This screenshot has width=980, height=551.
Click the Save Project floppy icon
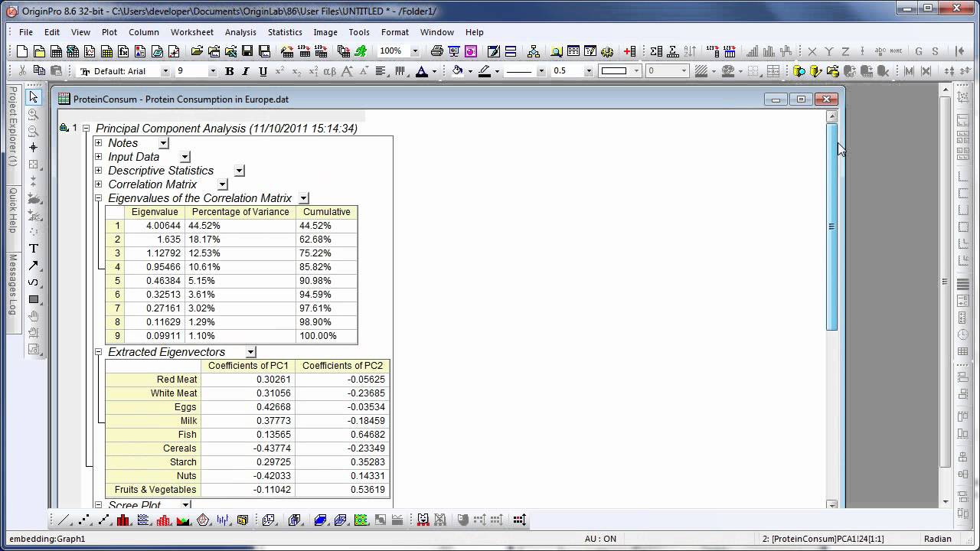point(247,51)
